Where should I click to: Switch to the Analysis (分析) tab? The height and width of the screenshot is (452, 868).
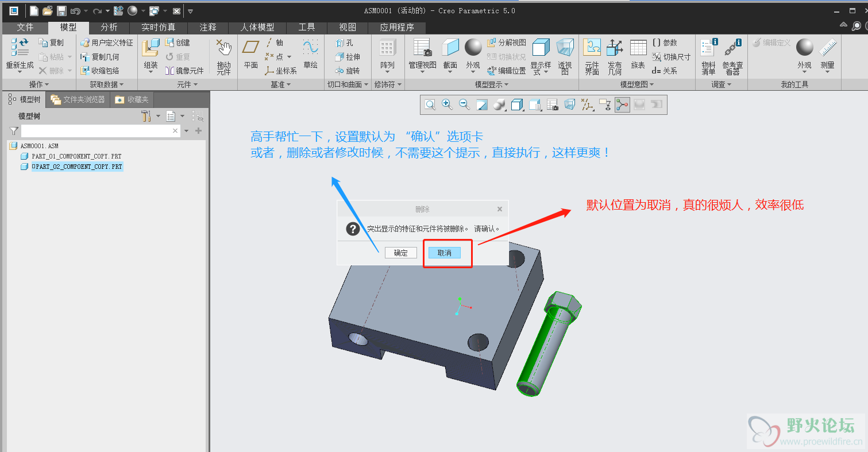pyautogui.click(x=109, y=27)
